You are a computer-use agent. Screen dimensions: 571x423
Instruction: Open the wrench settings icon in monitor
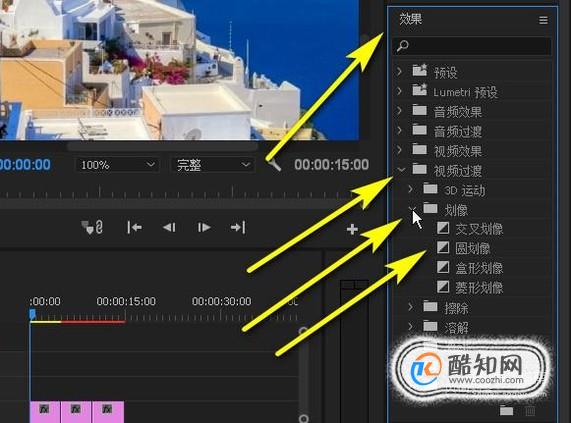point(274,165)
